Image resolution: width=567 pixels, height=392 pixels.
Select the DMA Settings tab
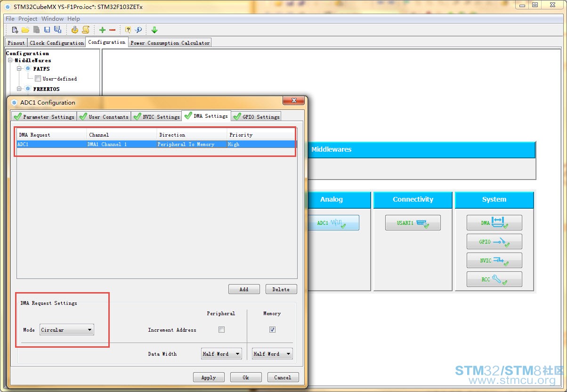[x=206, y=116]
